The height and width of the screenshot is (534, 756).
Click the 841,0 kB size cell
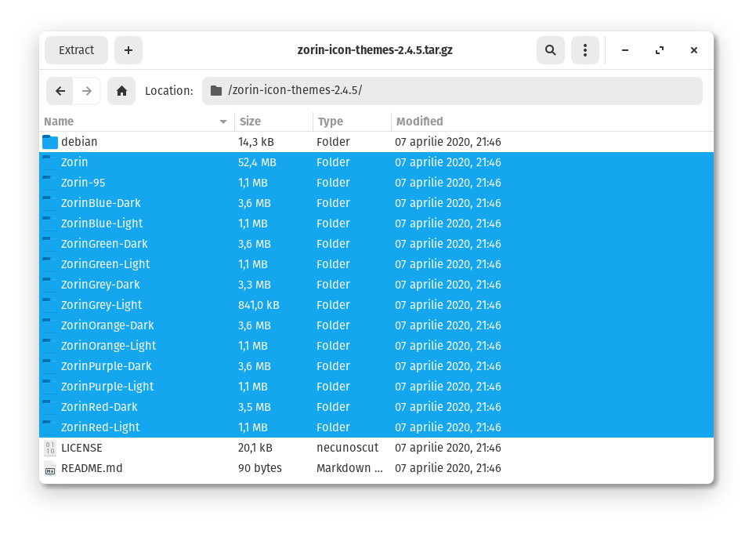(x=259, y=305)
